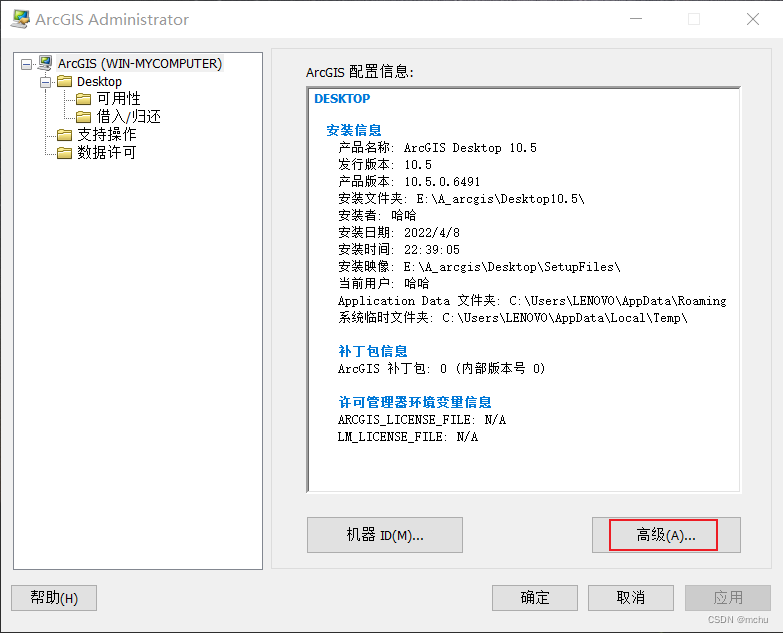783x633 pixels.
Task: Click the 安装信息 section heading
Action: (354, 130)
